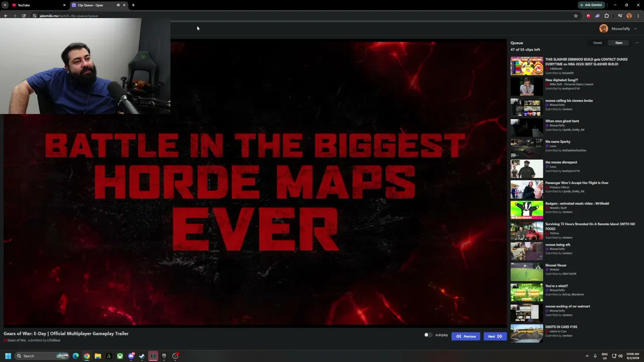Close the Clip Queue tab

pyautogui.click(x=124, y=5)
